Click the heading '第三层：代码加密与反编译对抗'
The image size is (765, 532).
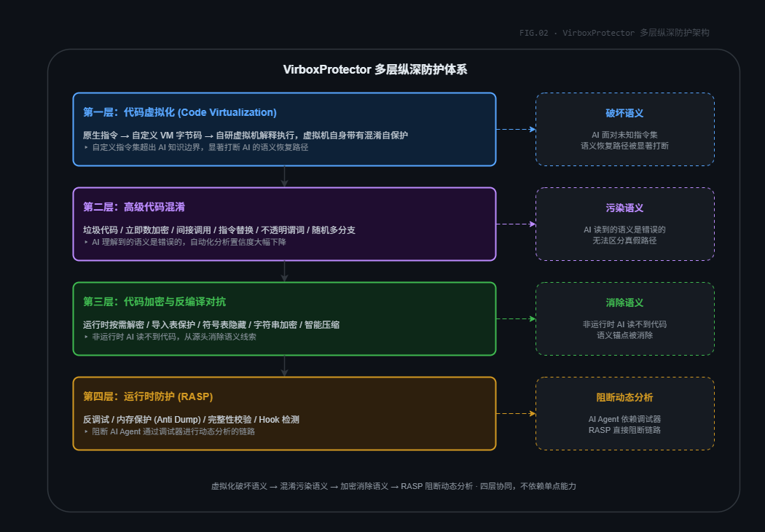[154, 302]
